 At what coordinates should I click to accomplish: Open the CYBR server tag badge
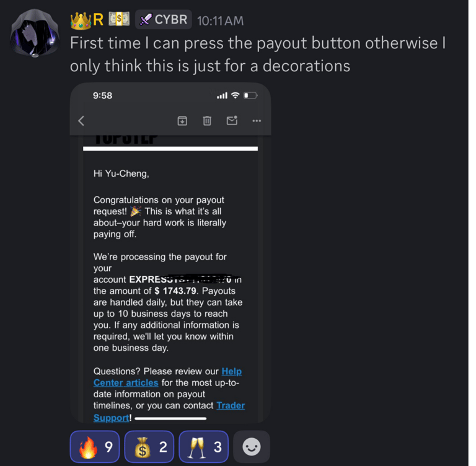pyautogui.click(x=164, y=19)
